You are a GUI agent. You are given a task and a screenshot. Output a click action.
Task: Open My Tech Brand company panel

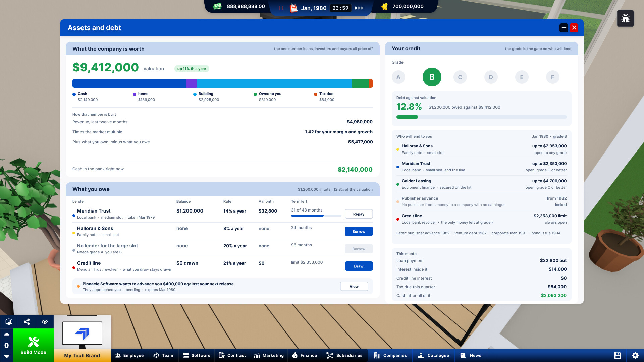coord(82,339)
